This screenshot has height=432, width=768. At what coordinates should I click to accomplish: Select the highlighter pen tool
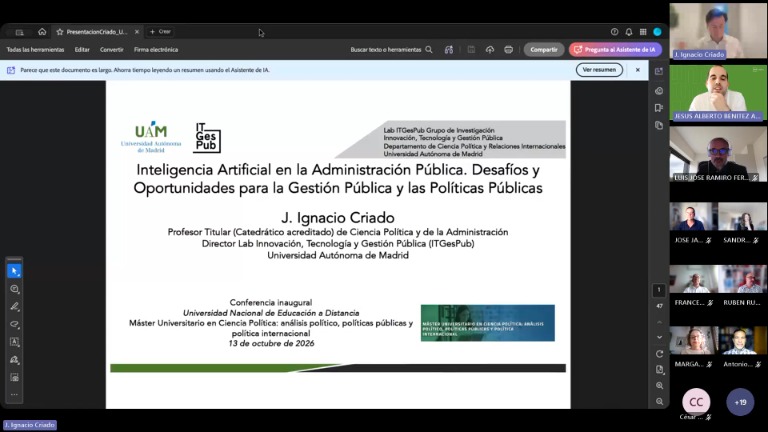pos(14,307)
